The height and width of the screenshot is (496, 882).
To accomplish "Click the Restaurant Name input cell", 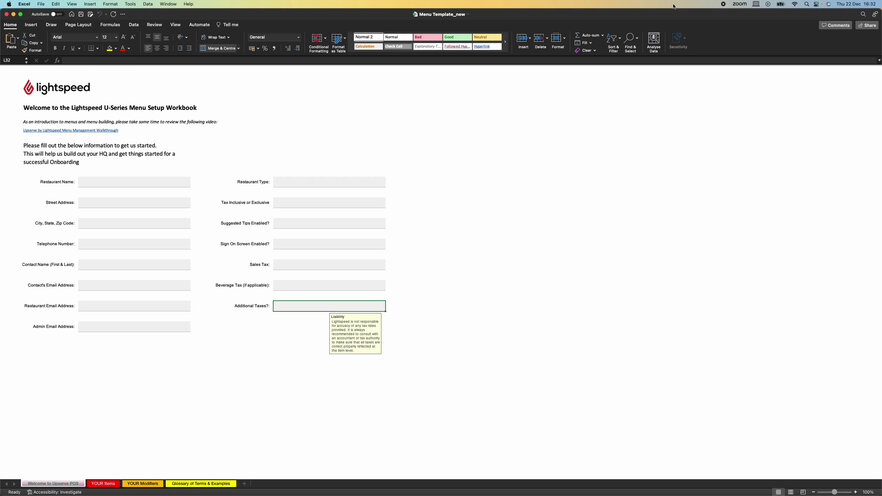I will tap(134, 182).
